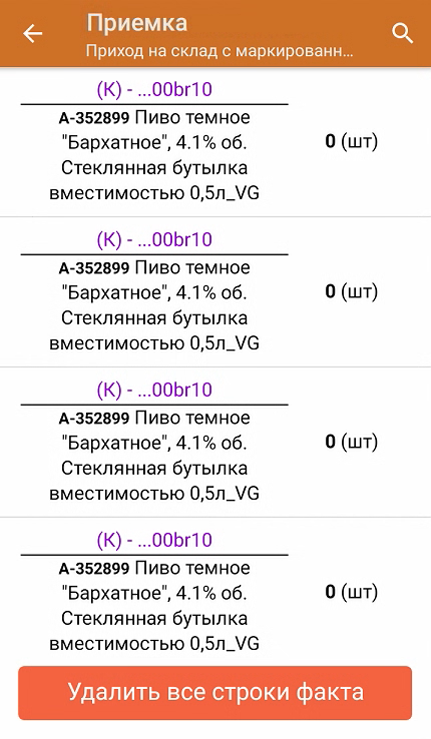Screen dimensions: 431x739
Task: Tap the Приемка header title
Action: (137, 23)
